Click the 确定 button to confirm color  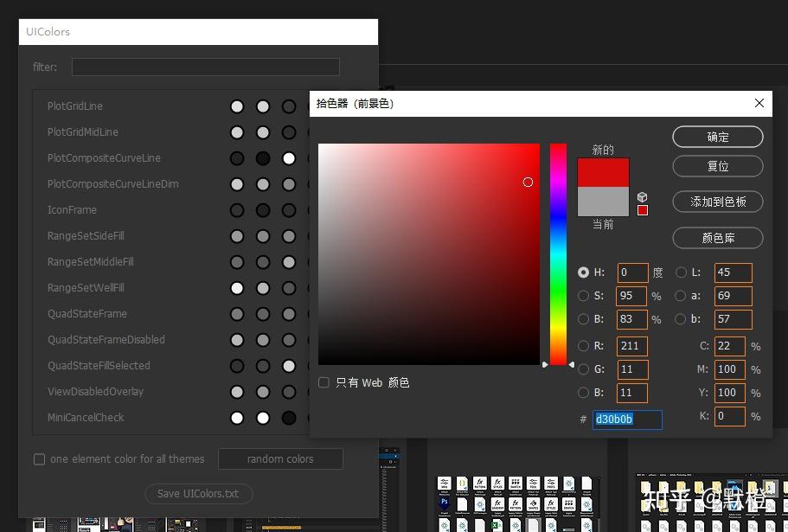point(717,136)
